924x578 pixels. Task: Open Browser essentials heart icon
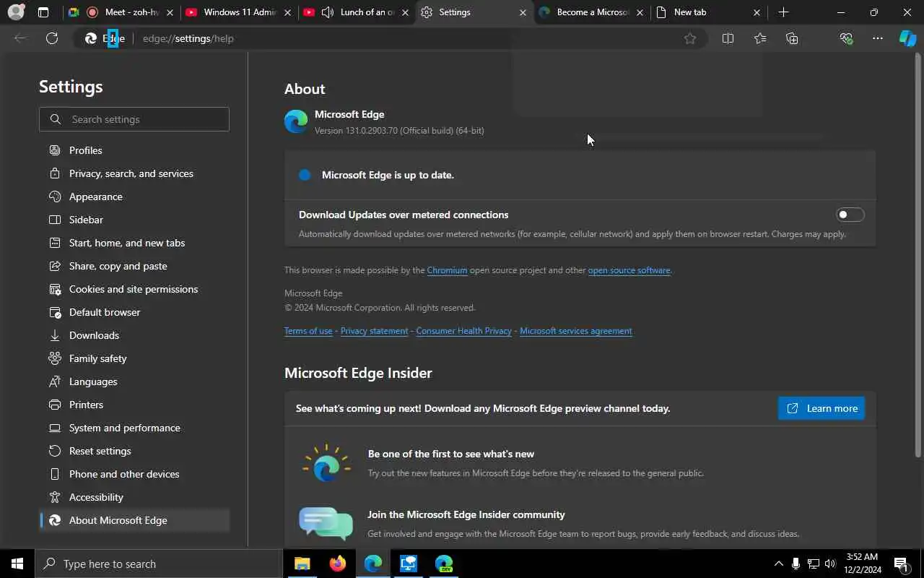coord(846,38)
